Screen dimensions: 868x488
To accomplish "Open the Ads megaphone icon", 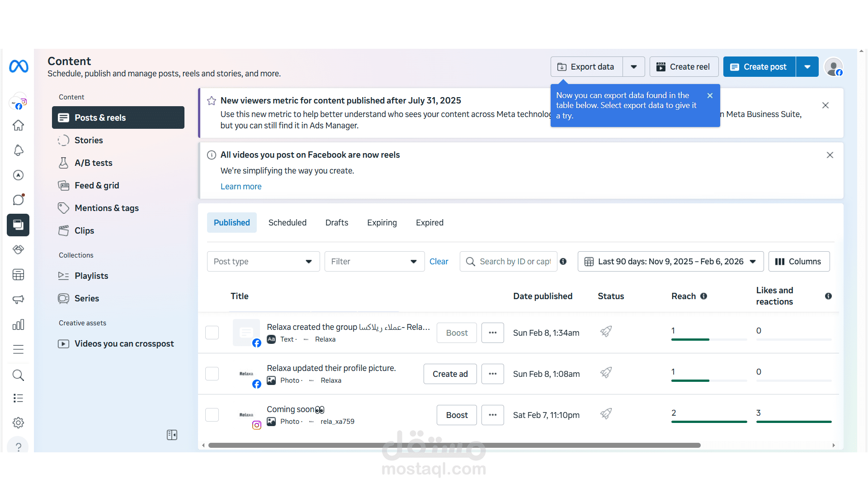I will tap(18, 300).
